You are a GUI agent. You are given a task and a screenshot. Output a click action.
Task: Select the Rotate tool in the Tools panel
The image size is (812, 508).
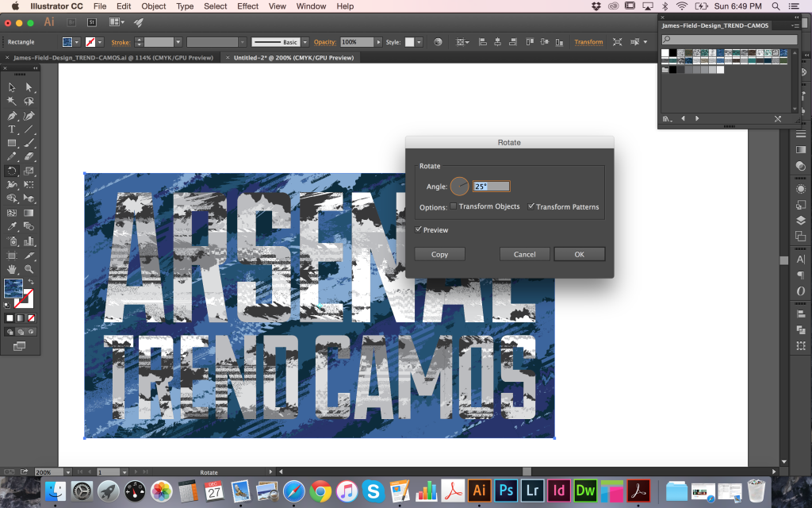(x=12, y=171)
